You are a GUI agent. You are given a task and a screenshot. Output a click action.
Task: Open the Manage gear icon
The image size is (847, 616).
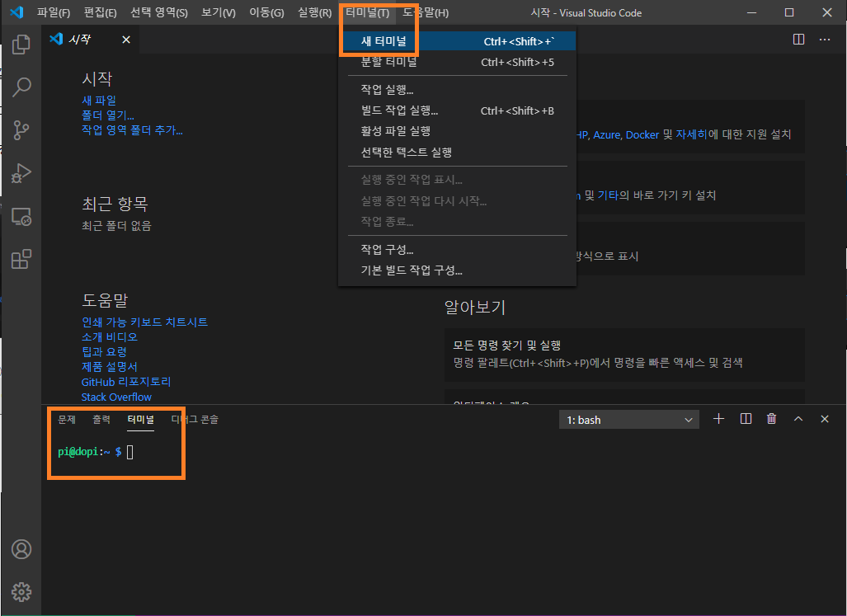coord(21,592)
